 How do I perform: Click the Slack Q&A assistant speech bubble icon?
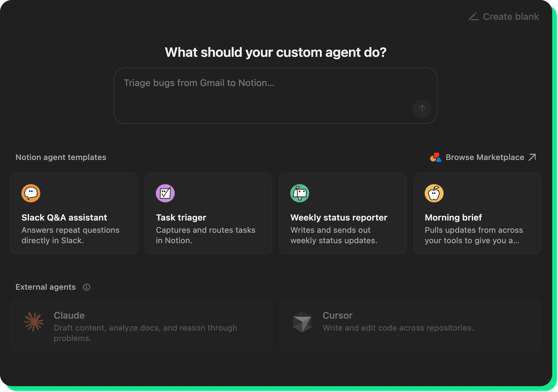tap(31, 193)
